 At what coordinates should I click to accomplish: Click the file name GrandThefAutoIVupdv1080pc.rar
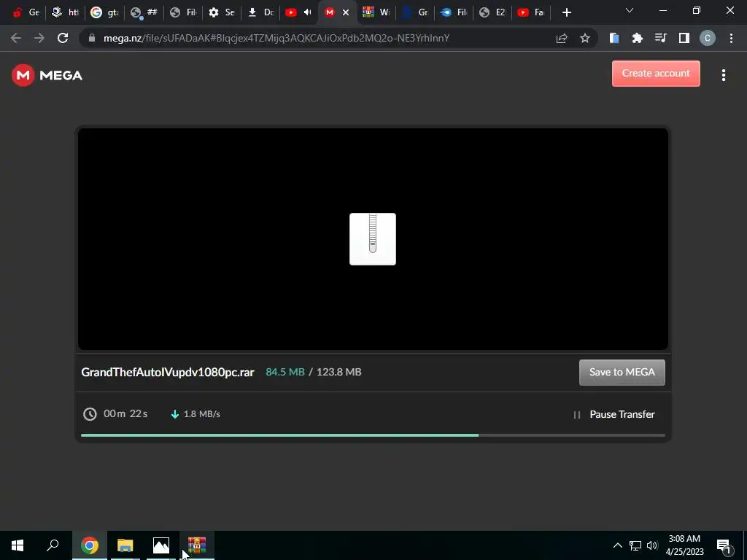[x=168, y=372]
